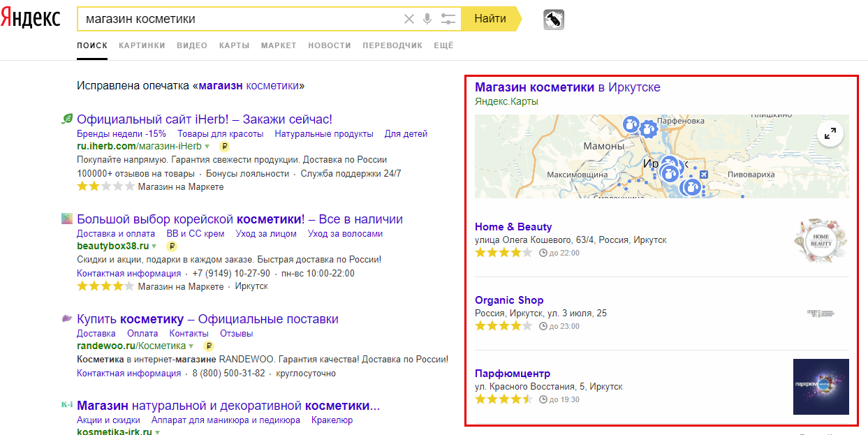Image resolution: width=868 pixels, height=435 pixels.
Task: Open the Доставка и оплата sitelink
Action: coord(116,233)
